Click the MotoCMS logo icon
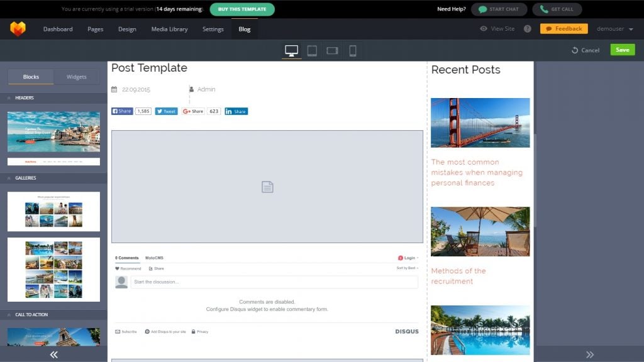Viewport: 644px width, 362px height. [18, 29]
